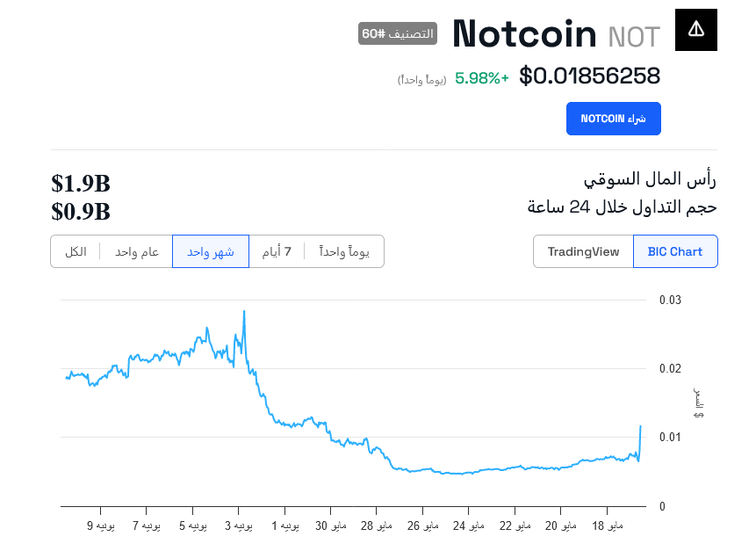Viewport: 756px width, 558px height.
Task: Click the $0.01856258 price value
Action: pyautogui.click(x=589, y=76)
